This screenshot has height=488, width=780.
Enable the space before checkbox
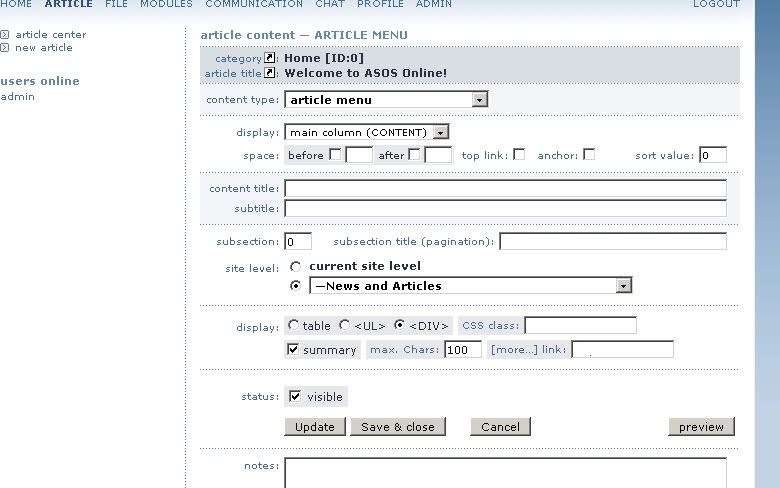tap(335, 154)
